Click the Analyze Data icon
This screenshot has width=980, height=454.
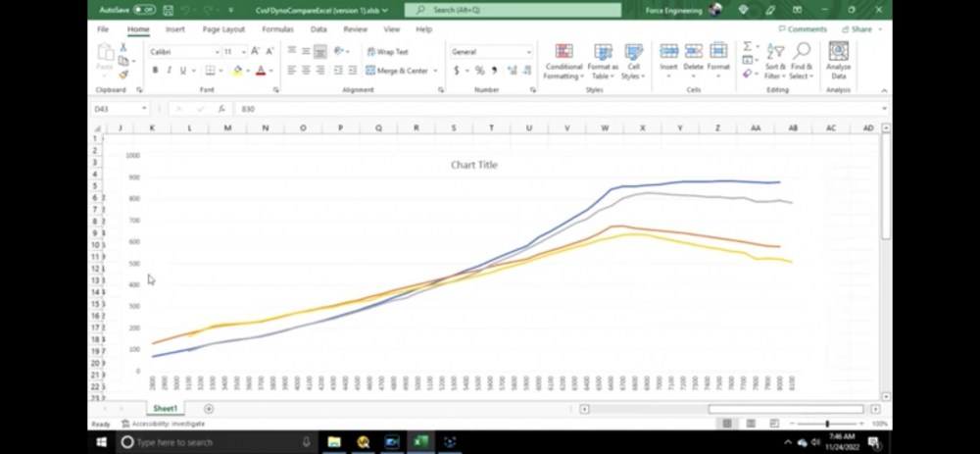click(838, 61)
